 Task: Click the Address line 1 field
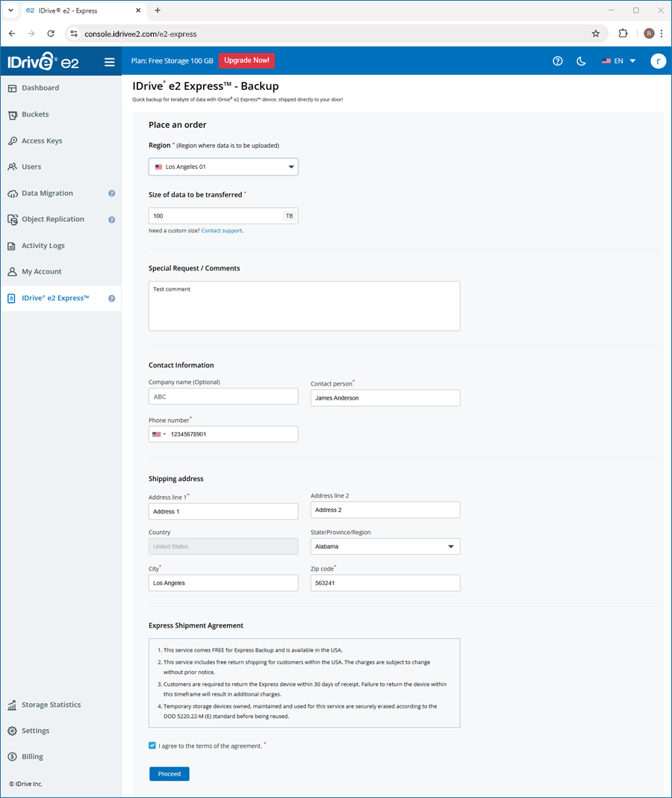pos(223,512)
